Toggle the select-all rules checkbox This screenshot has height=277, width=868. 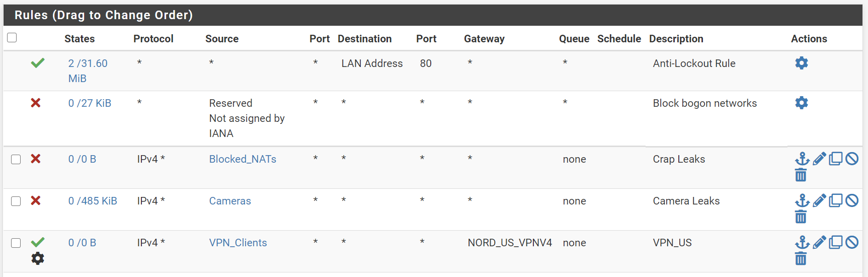point(12,38)
